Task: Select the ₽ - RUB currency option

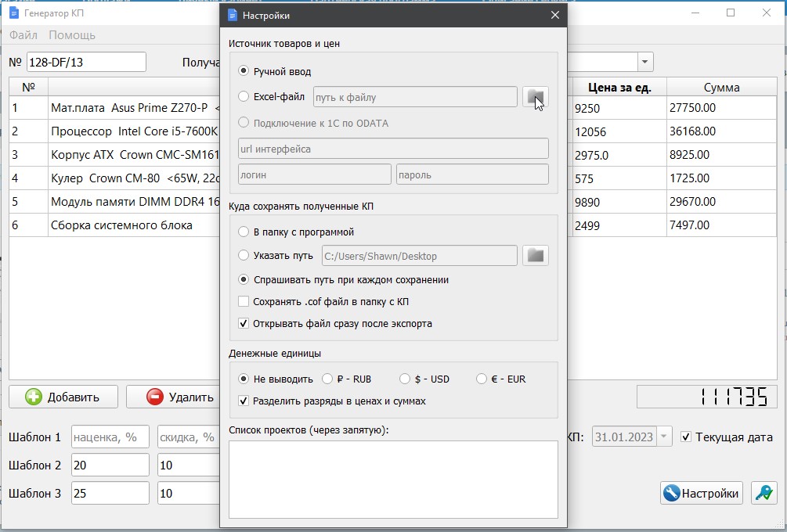Action: 328,379
